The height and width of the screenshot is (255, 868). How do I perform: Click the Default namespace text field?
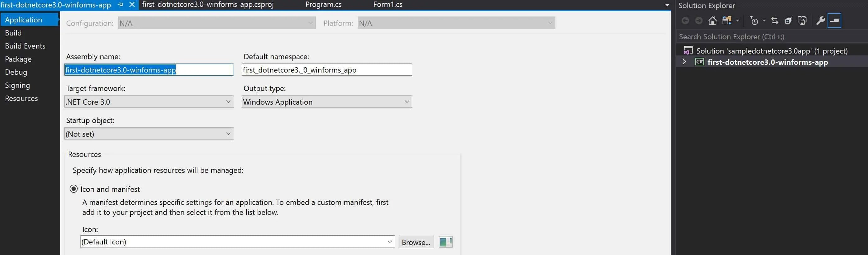tap(327, 69)
